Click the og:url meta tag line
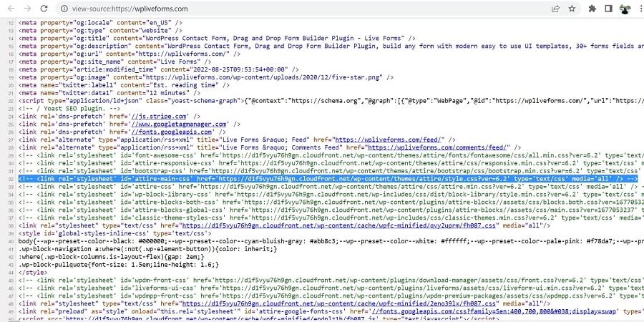 click(x=130, y=54)
